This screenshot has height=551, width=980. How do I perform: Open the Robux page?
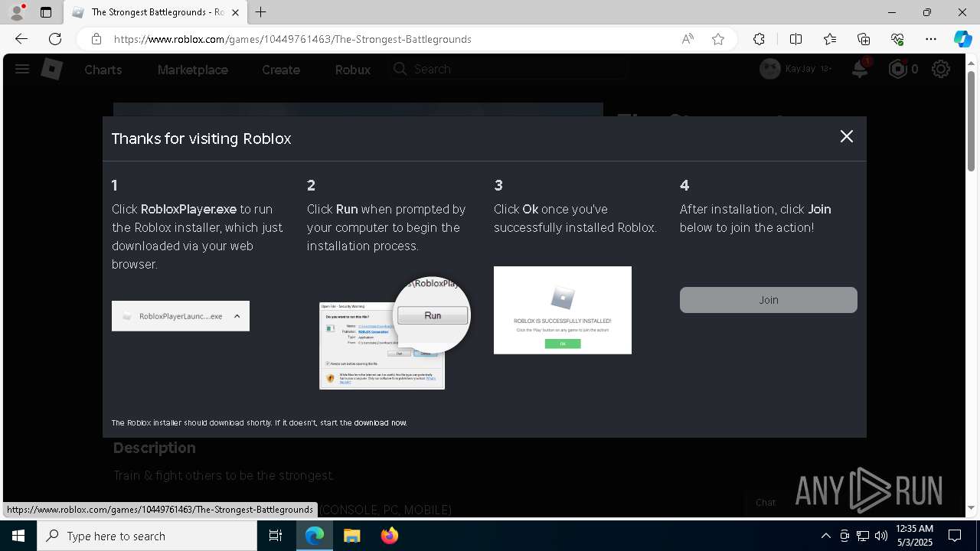pos(353,70)
